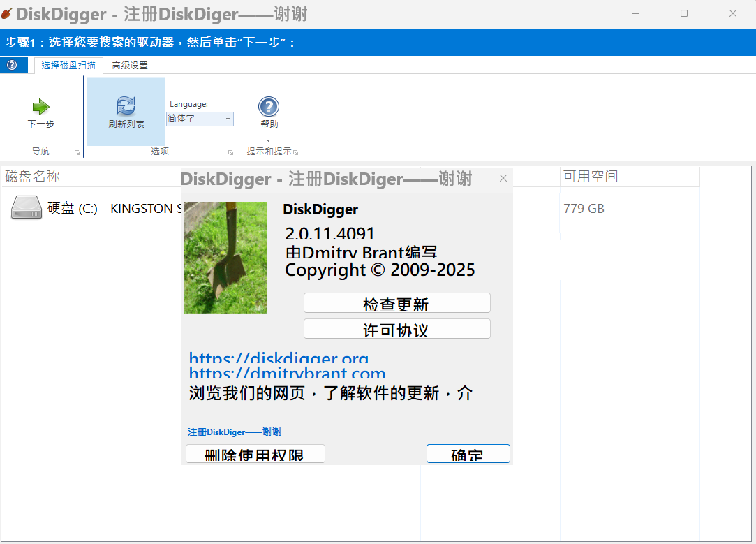
Task: Click the green Next step arrow icon
Action: [x=40, y=107]
